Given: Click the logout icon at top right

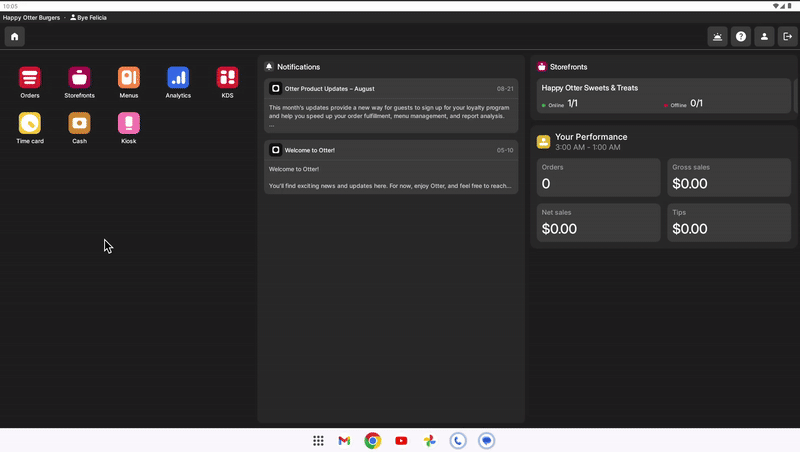Looking at the screenshot, I should (787, 37).
